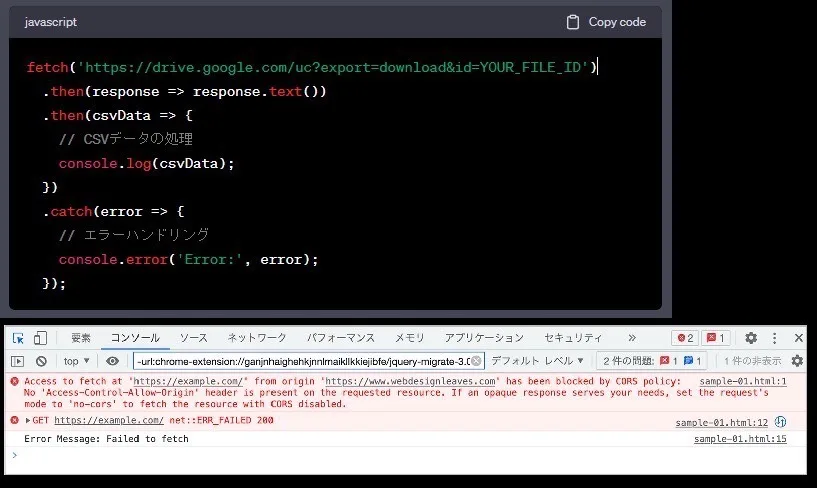Click the inspect element picker icon

pos(19,338)
